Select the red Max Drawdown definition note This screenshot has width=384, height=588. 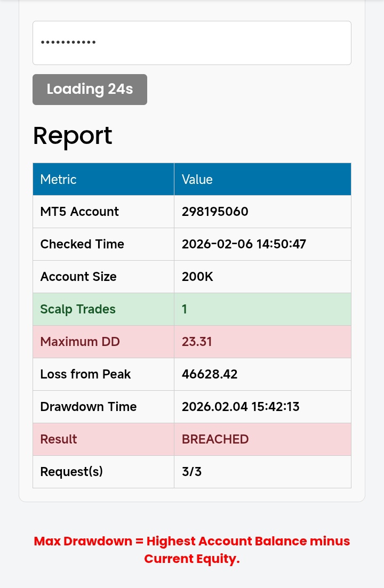click(x=192, y=550)
